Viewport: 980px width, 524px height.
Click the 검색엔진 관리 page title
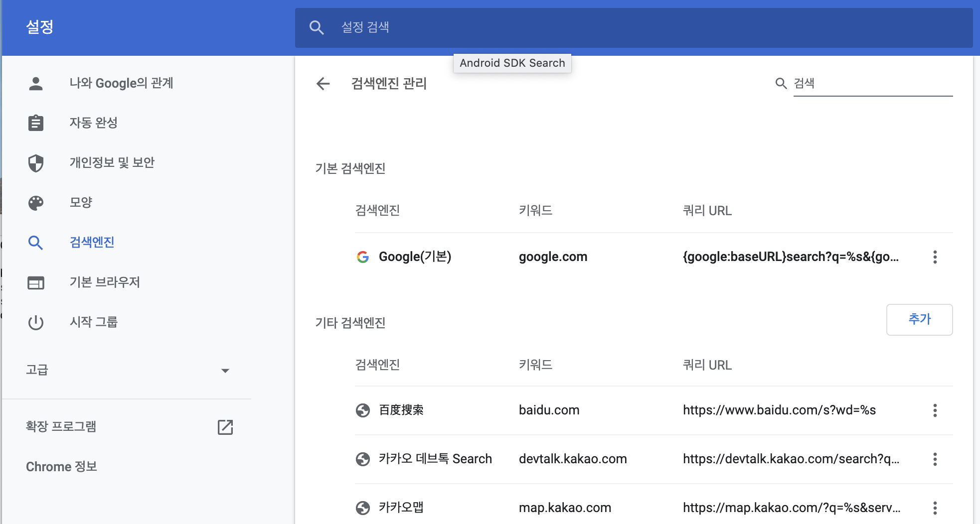[x=389, y=84]
